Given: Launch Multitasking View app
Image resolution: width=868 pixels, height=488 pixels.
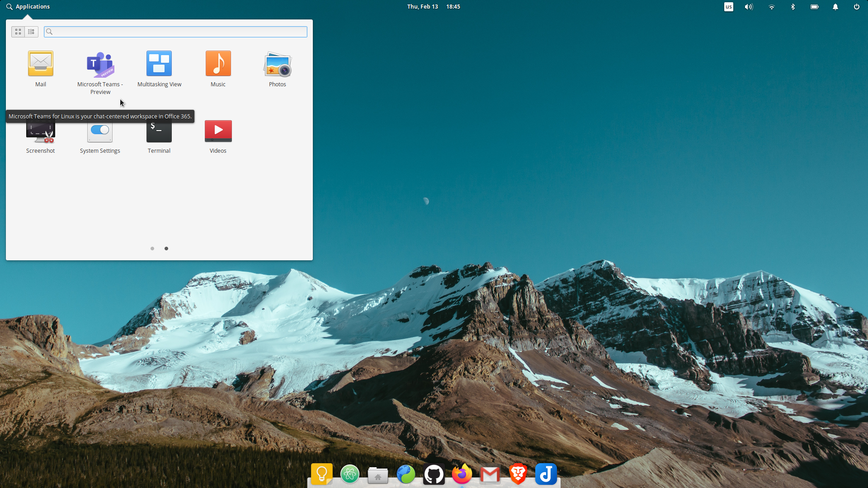Looking at the screenshot, I should pyautogui.click(x=159, y=63).
